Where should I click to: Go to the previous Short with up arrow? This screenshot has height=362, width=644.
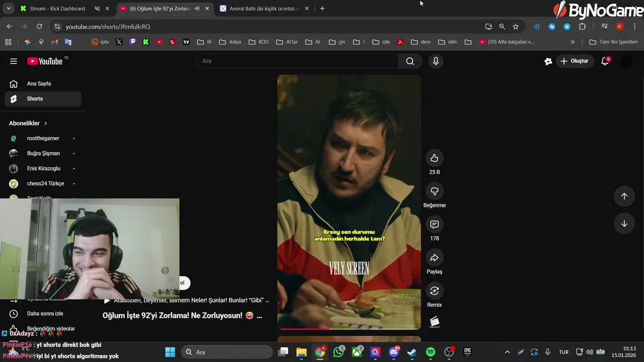pos(624,196)
